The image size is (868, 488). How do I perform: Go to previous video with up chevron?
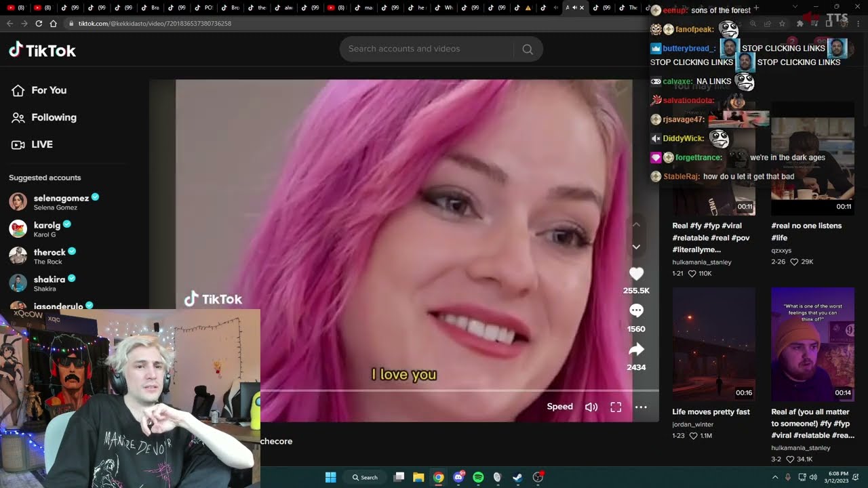[x=636, y=224]
